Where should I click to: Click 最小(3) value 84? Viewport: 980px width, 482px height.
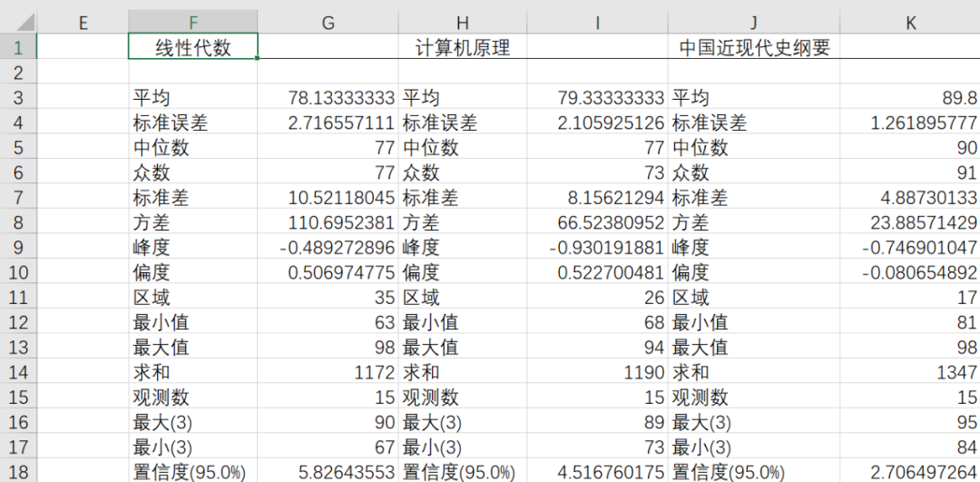967,448
